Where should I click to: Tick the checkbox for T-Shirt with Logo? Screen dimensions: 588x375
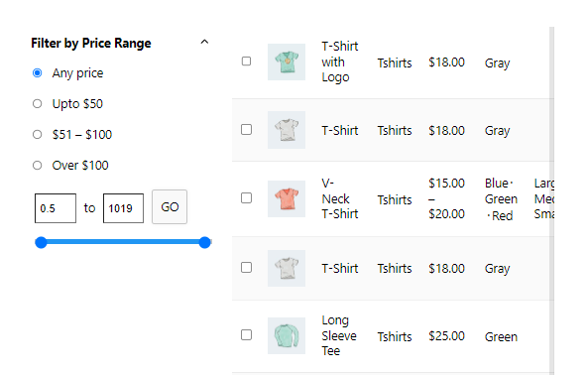pyautogui.click(x=246, y=62)
